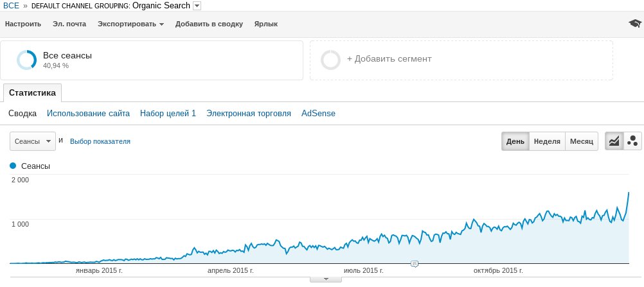
Task: Open the Экспортировать dropdown menu
Action: click(x=130, y=24)
